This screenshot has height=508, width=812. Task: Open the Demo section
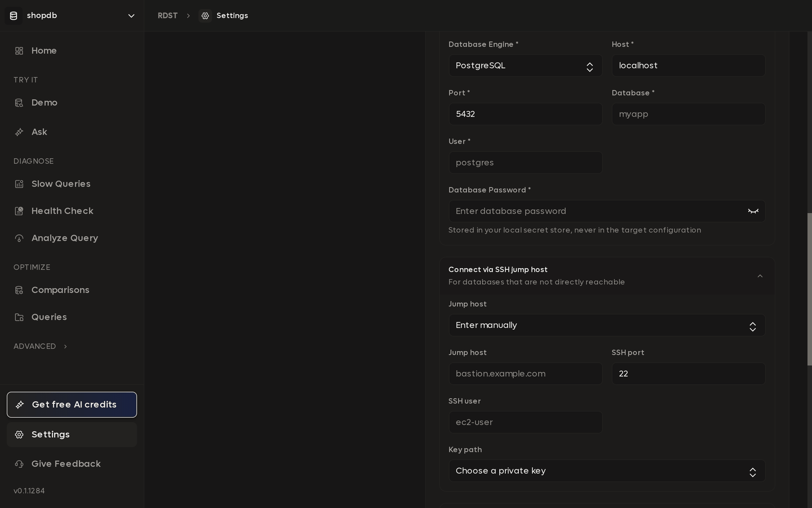[x=72, y=103]
